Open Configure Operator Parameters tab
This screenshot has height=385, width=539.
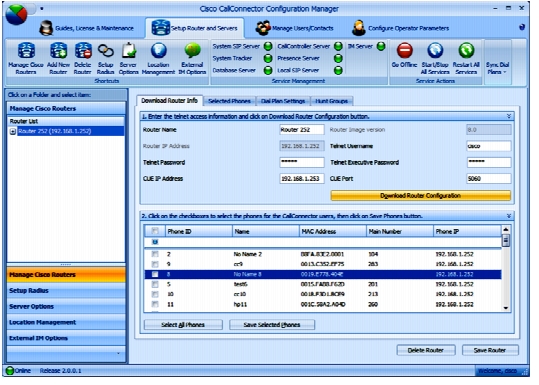click(401, 28)
